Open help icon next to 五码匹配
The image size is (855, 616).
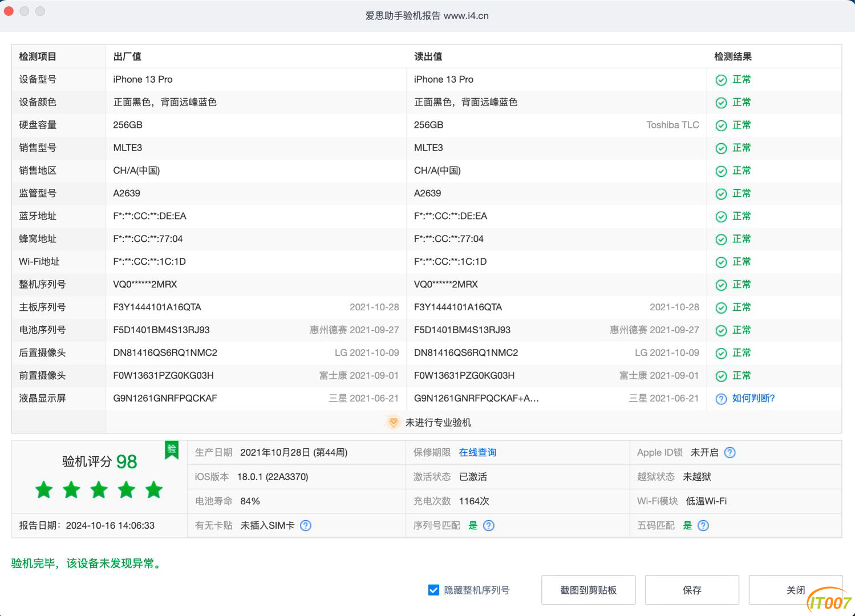pos(703,525)
